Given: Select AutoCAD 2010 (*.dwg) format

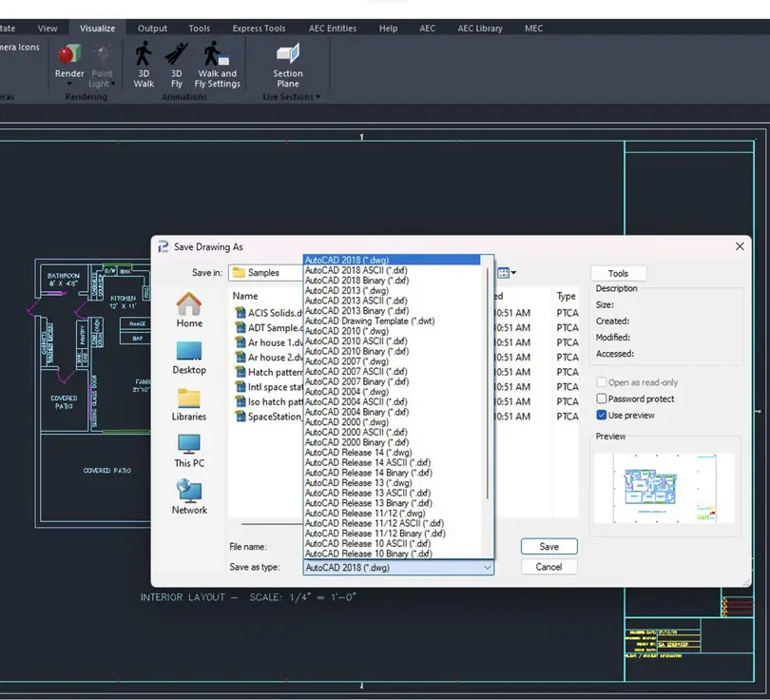Looking at the screenshot, I should point(347,331).
